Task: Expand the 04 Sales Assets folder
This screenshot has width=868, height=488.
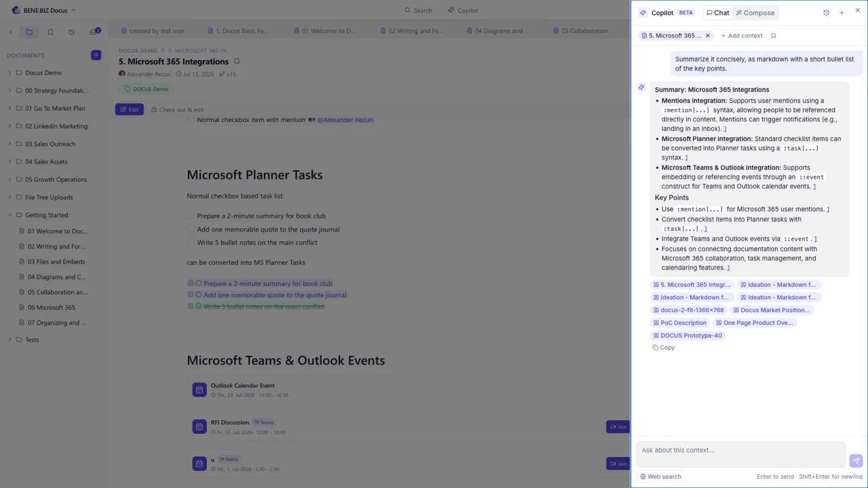Action: pos(9,162)
